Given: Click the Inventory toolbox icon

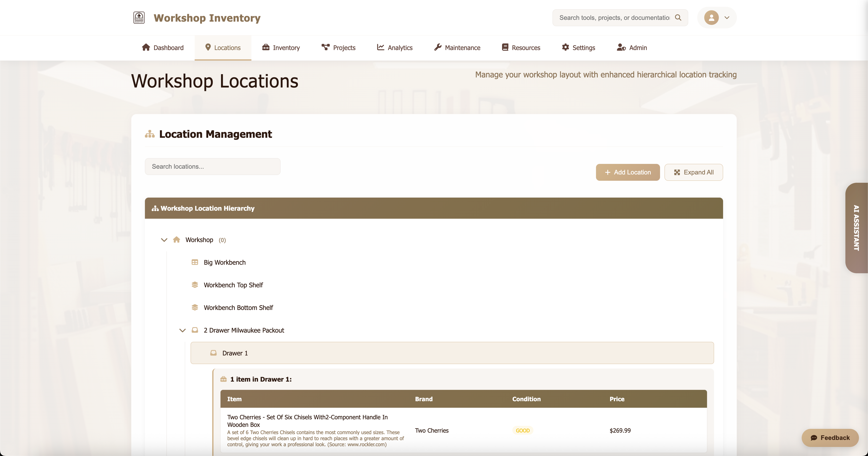Looking at the screenshot, I should 266,48.
